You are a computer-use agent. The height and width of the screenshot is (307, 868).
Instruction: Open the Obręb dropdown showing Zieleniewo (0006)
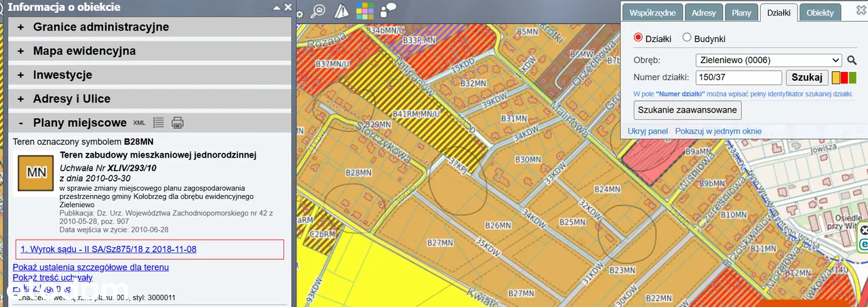pos(768,60)
